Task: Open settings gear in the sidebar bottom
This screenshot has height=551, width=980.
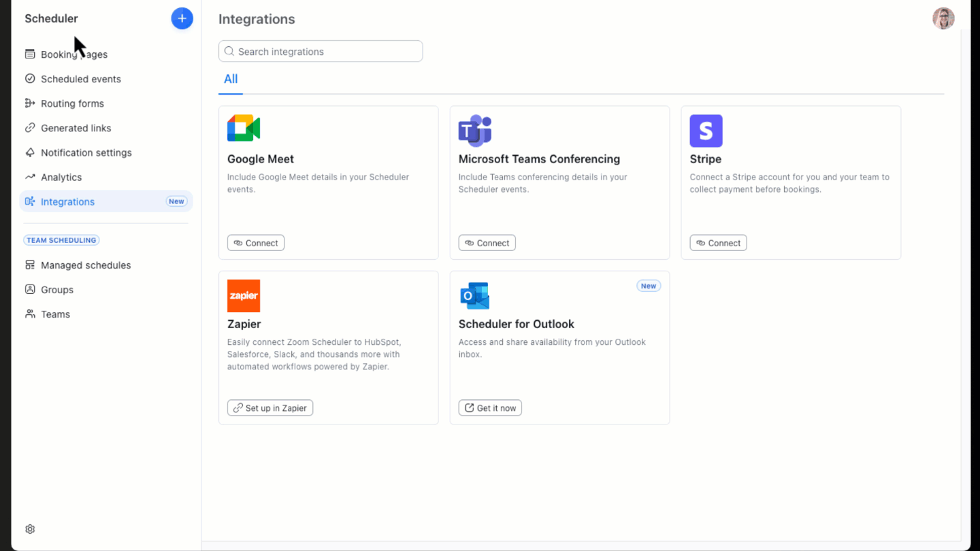Action: coord(30,529)
